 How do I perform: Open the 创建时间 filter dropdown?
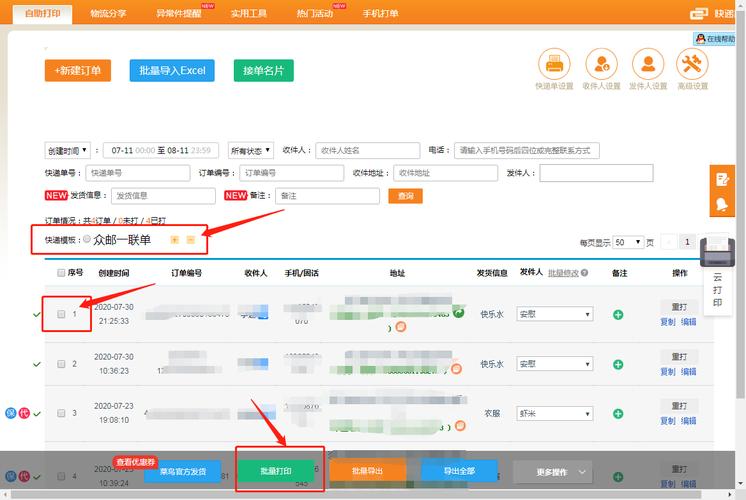coord(67,150)
